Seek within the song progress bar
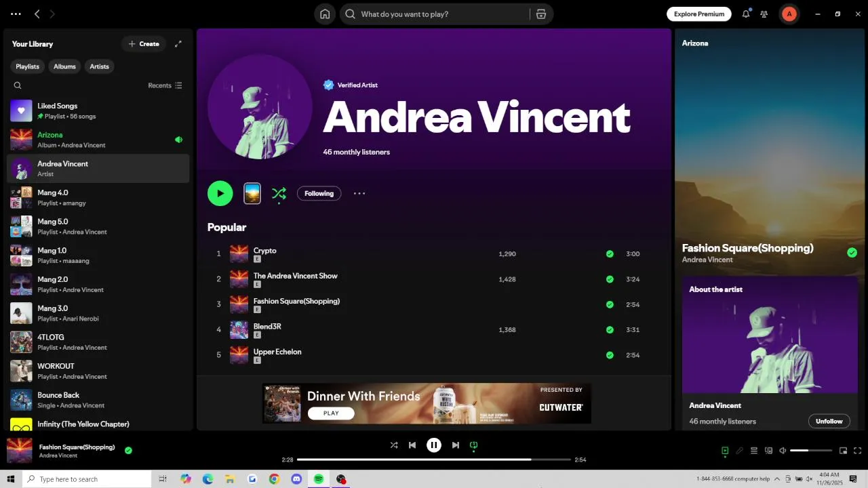Viewport: 868px width, 488px height. (x=434, y=460)
